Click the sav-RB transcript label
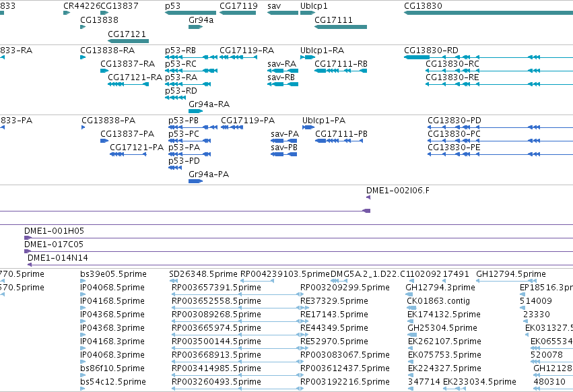The height and width of the screenshot is (392, 573). pos(281,77)
